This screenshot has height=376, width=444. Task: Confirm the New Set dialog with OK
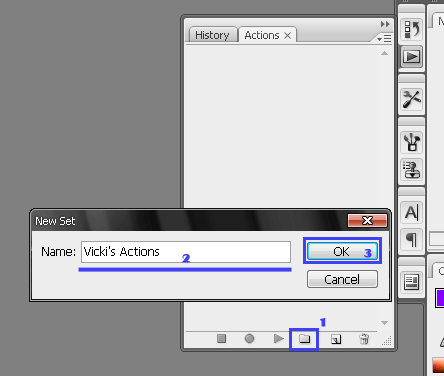click(x=342, y=251)
